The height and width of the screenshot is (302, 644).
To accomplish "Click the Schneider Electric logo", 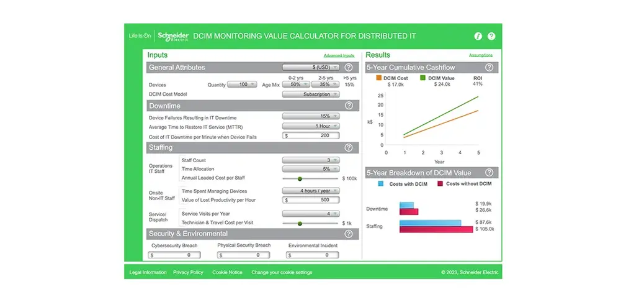I will (173, 36).
